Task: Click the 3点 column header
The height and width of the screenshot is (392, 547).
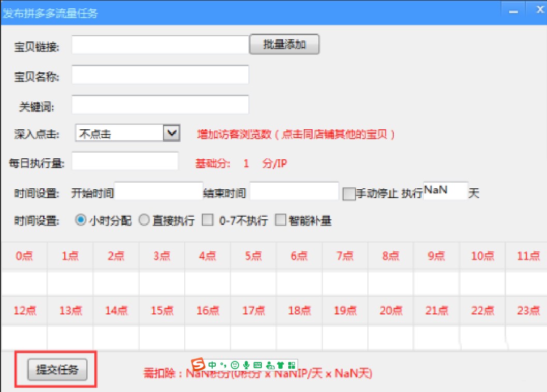Action: coord(162,256)
